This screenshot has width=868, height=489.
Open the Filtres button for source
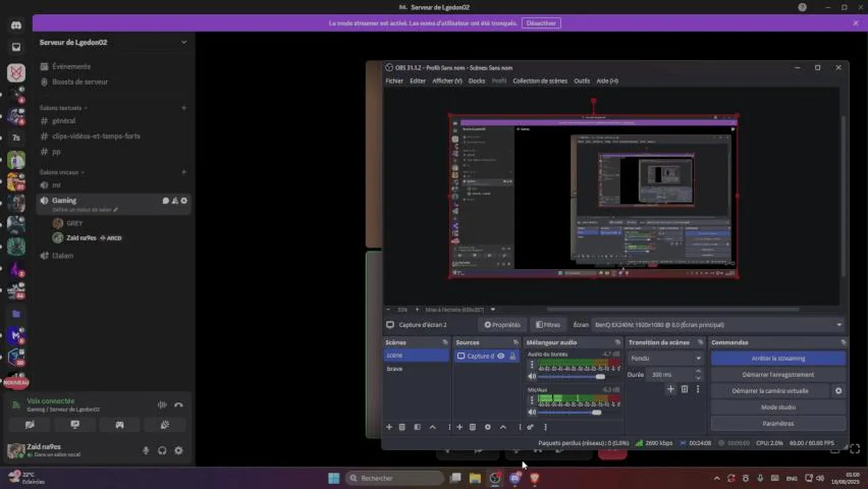[x=549, y=325]
